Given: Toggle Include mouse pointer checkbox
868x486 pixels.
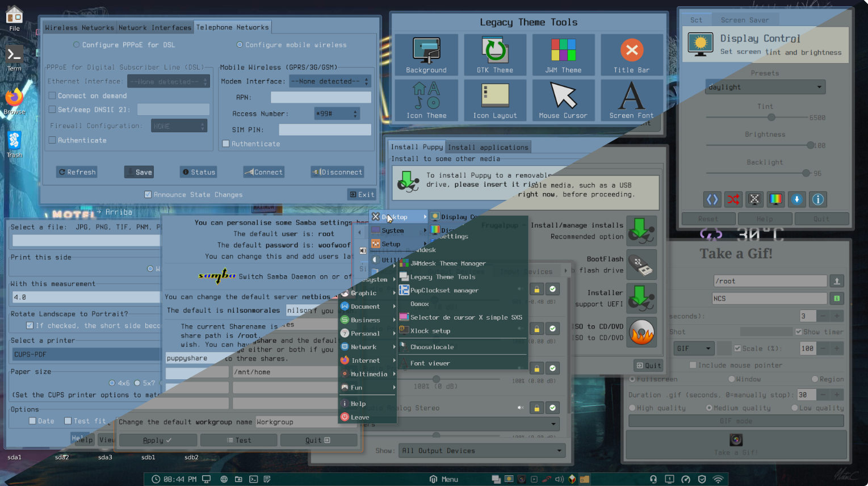Looking at the screenshot, I should 693,365.
